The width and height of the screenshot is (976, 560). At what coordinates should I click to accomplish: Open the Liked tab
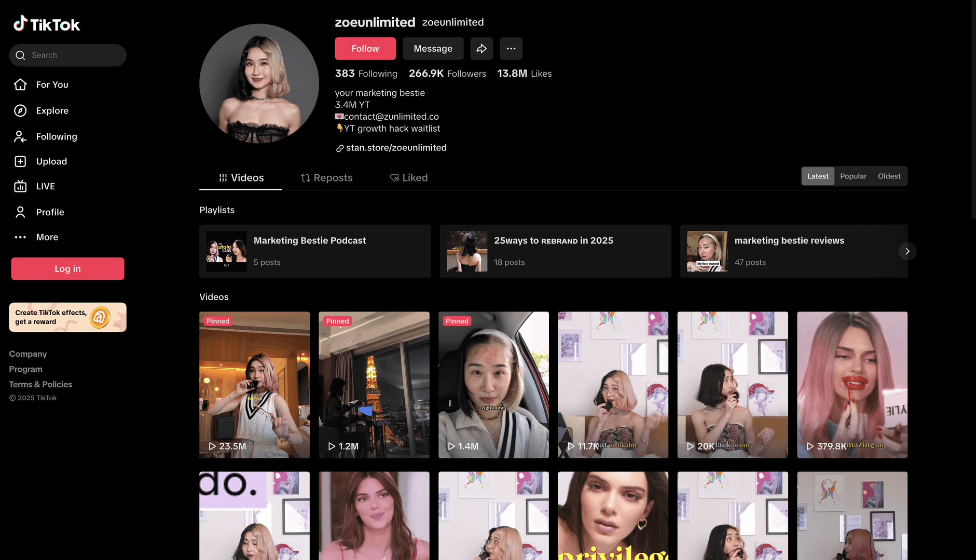409,177
